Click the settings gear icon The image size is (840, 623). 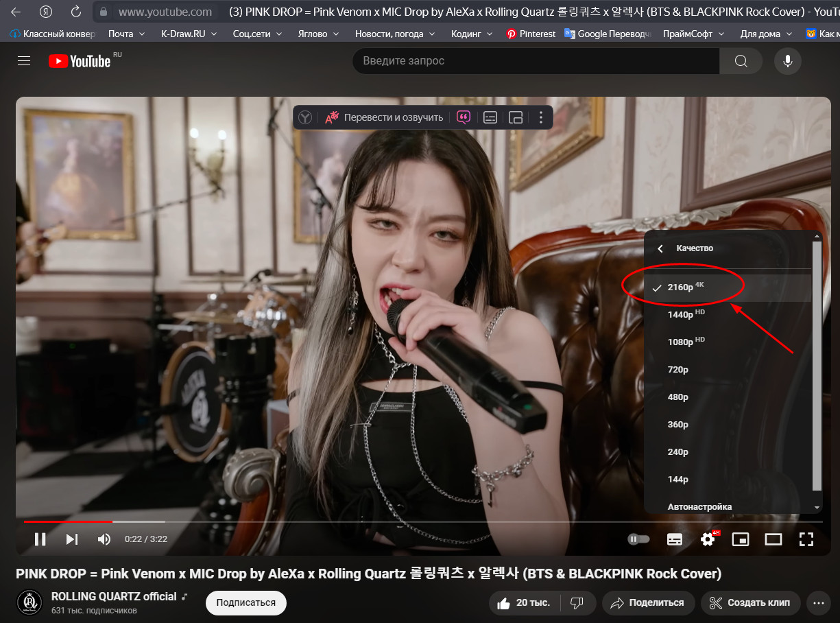[708, 539]
